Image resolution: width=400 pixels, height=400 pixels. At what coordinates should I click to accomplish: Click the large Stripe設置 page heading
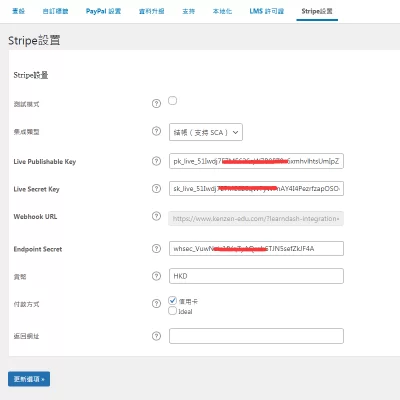tap(34, 40)
